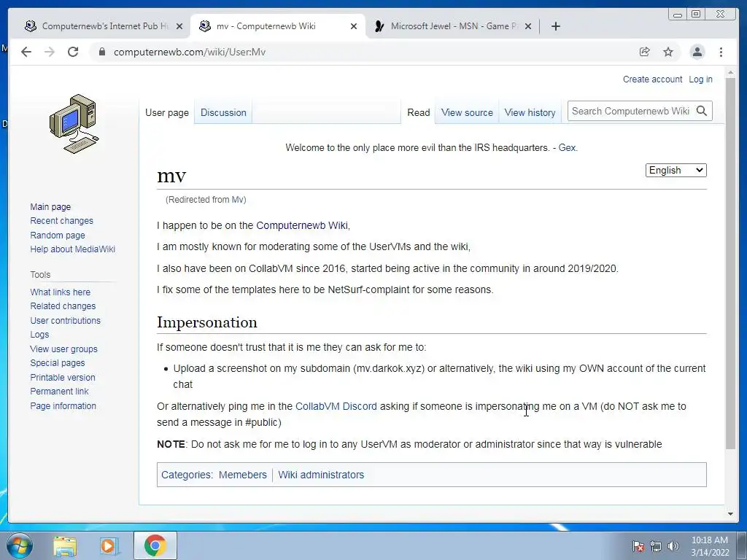Click What links here
The height and width of the screenshot is (560, 747).
click(60, 292)
